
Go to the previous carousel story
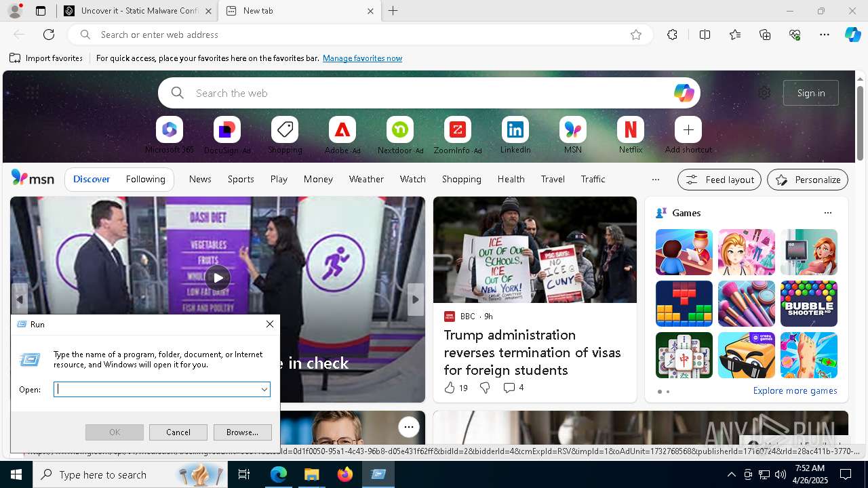(20, 300)
